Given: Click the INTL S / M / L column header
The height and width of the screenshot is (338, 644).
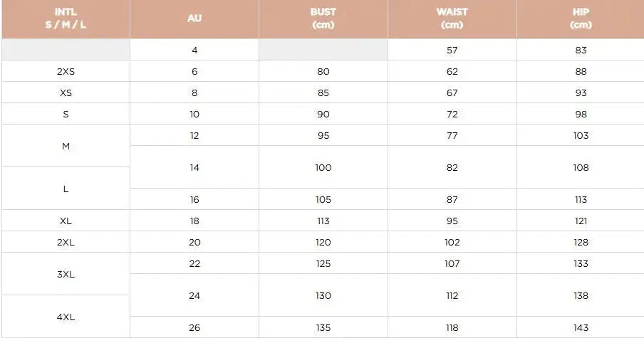Looking at the screenshot, I should [66, 19].
